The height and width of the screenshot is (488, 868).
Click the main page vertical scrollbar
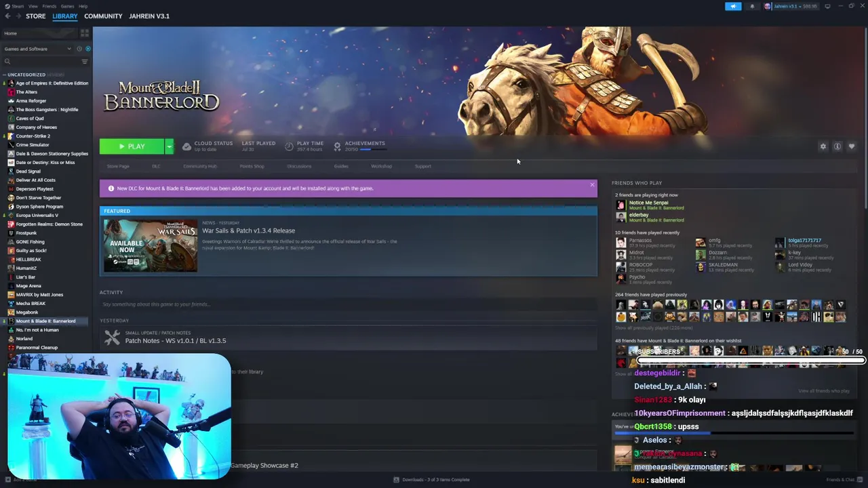865,119
